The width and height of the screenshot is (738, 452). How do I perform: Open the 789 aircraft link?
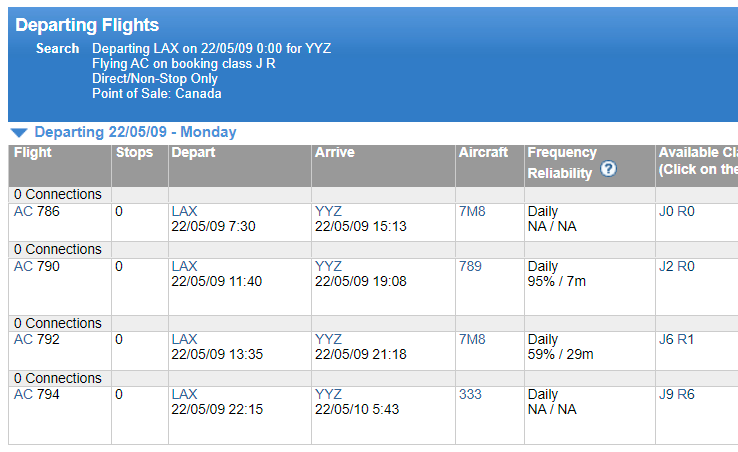[470, 267]
